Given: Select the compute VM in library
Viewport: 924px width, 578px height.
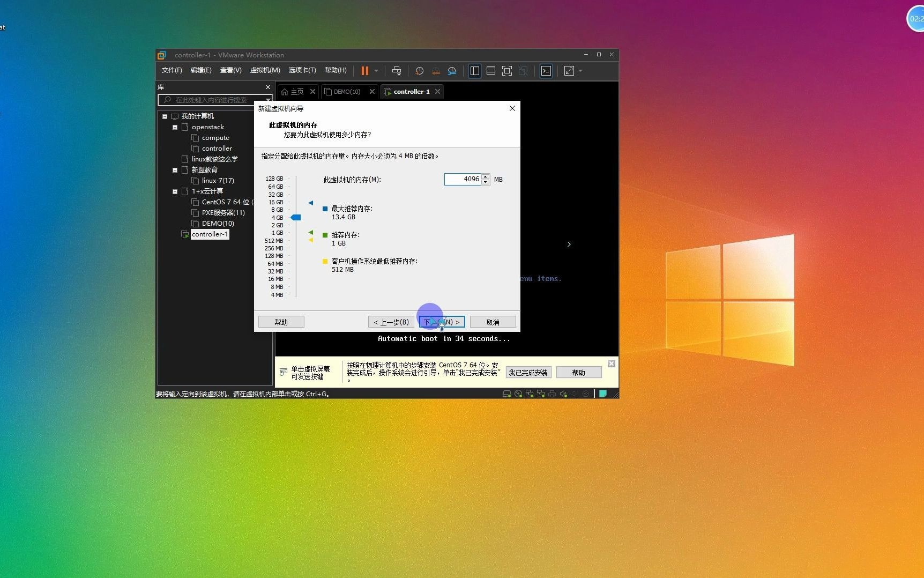Looking at the screenshot, I should pos(215,138).
